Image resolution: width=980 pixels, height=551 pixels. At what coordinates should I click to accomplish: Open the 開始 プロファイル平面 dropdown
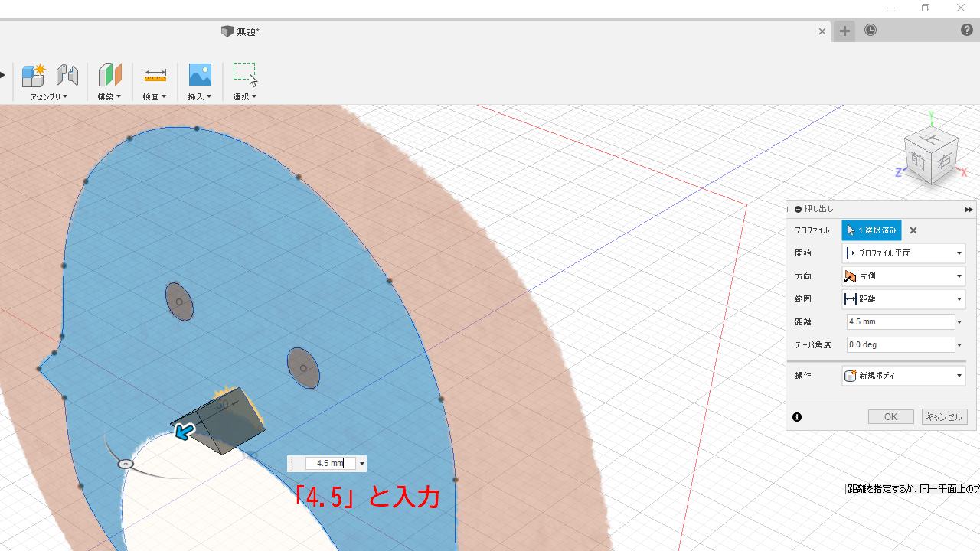tap(903, 253)
